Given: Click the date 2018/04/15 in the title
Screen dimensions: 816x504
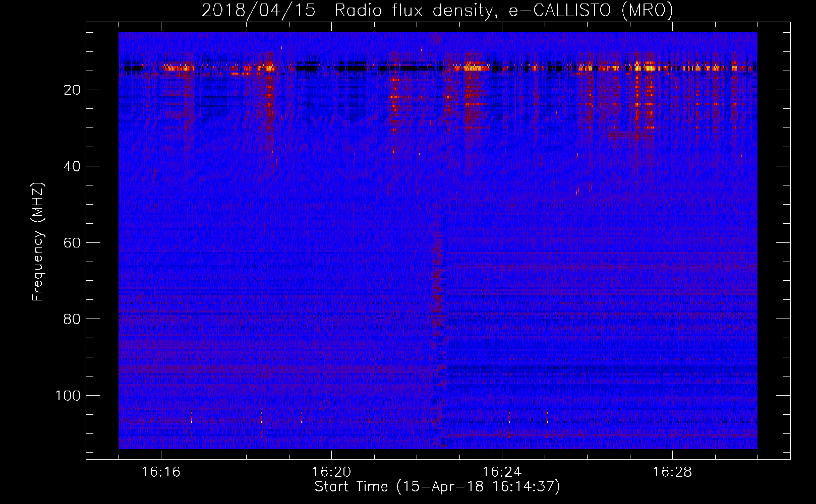Looking at the screenshot, I should tap(259, 11).
